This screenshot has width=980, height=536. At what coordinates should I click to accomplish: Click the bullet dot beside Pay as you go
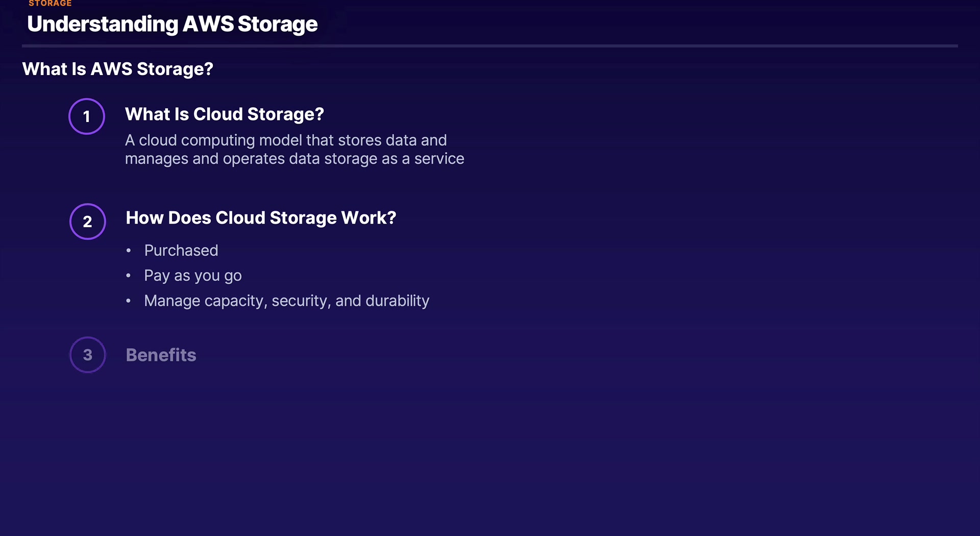(129, 276)
